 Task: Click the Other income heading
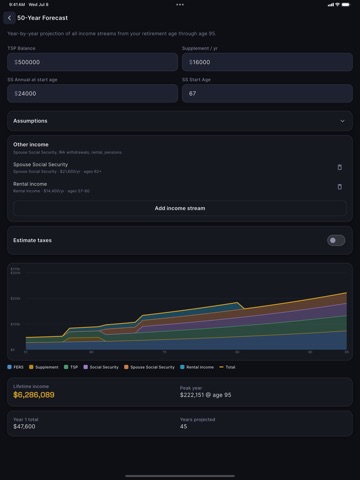tap(31, 145)
